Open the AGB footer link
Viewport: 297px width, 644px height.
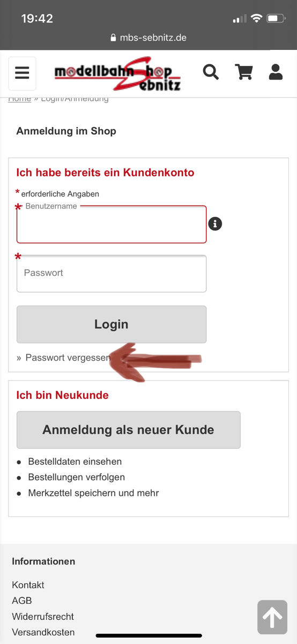tap(22, 601)
